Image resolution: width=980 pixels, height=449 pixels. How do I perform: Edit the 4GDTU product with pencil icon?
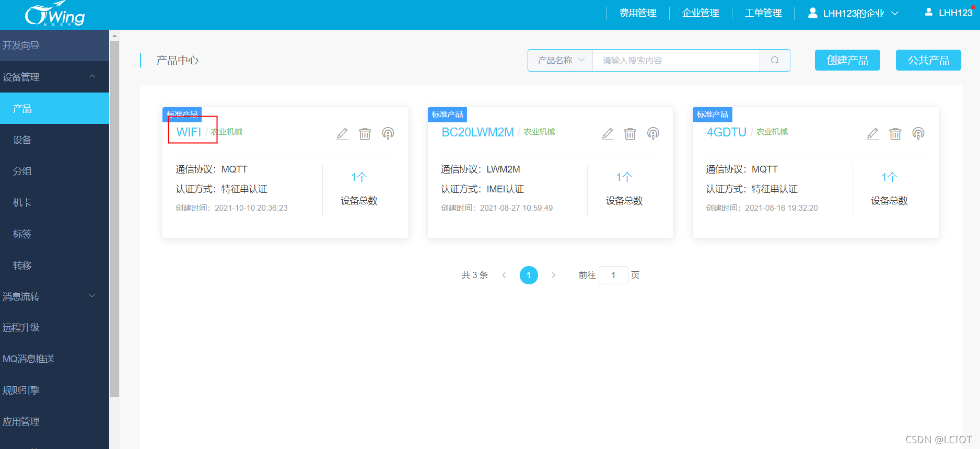point(872,134)
